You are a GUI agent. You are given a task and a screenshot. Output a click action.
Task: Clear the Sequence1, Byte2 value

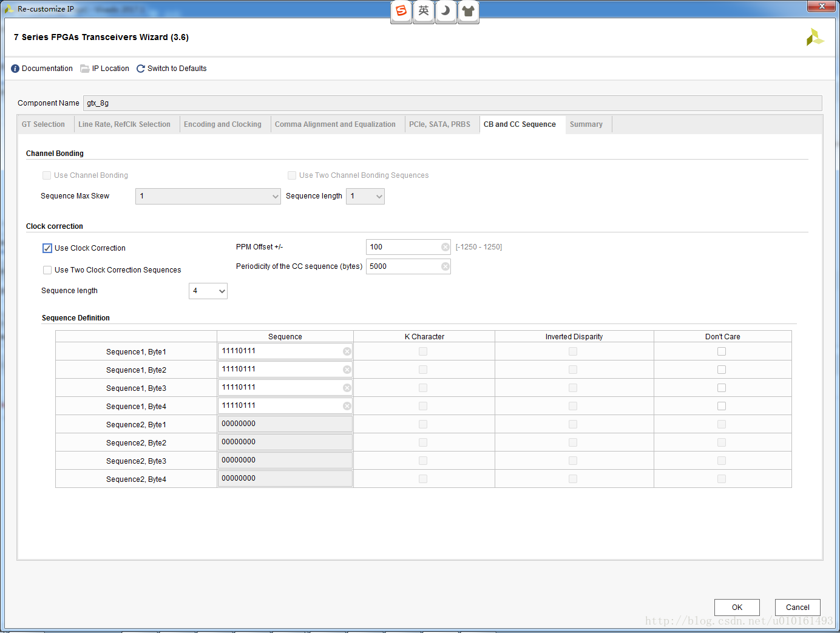tap(347, 370)
